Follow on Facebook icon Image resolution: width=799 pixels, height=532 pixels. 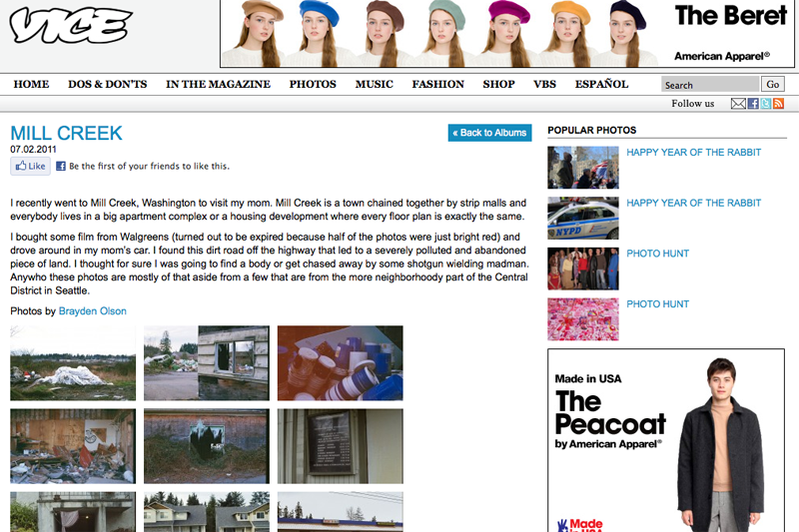tap(753, 104)
